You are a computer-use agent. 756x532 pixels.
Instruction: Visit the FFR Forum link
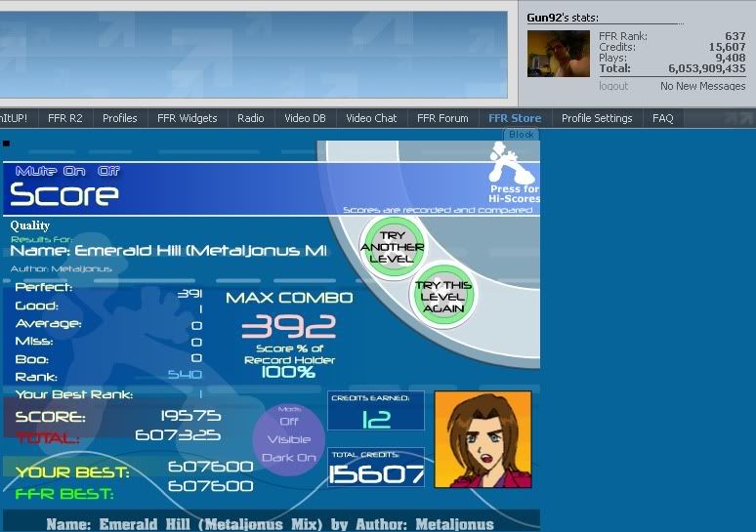pos(442,118)
